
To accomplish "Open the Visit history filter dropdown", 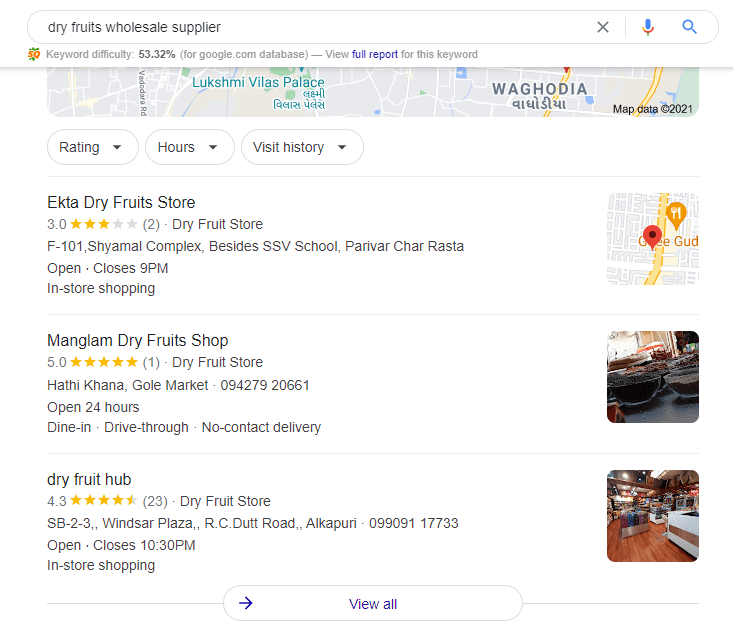I will (302, 147).
